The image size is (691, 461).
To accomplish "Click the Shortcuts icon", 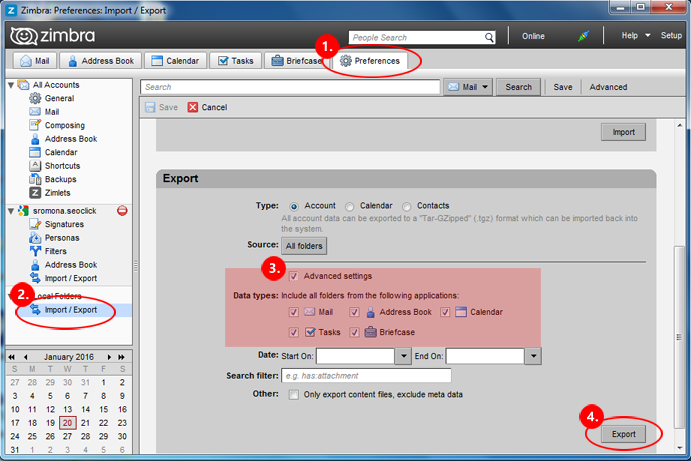I will (x=35, y=166).
